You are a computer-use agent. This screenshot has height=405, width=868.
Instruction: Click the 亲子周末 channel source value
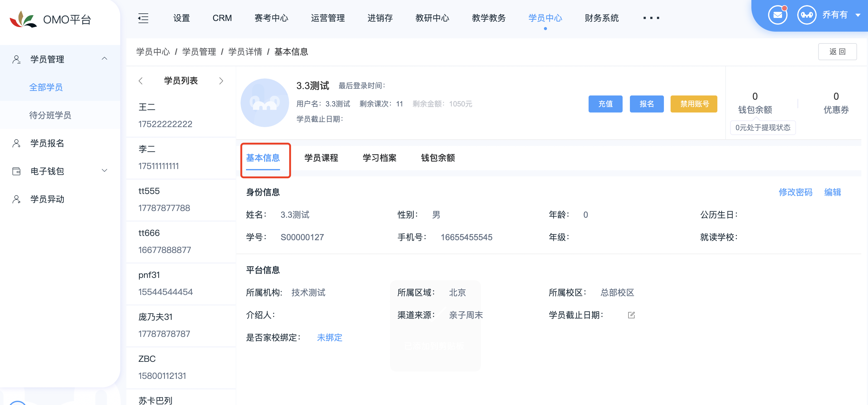(x=466, y=315)
